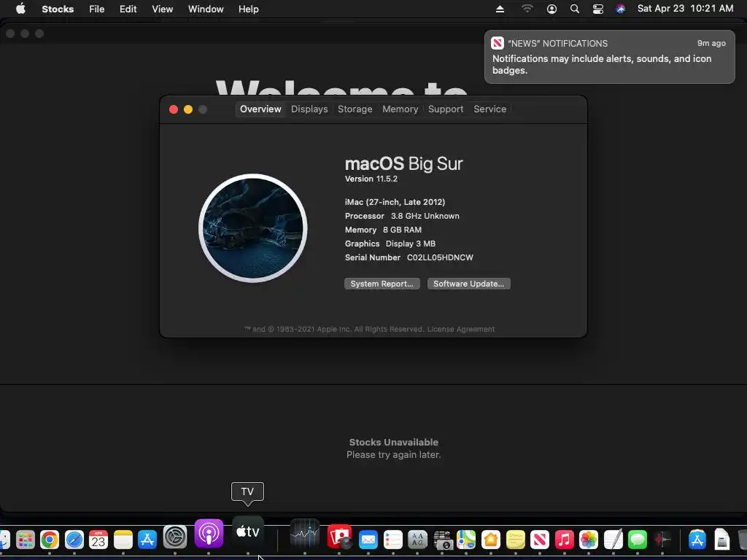Open Launchpad from the Dock
The width and height of the screenshot is (747, 560).
pos(26,540)
